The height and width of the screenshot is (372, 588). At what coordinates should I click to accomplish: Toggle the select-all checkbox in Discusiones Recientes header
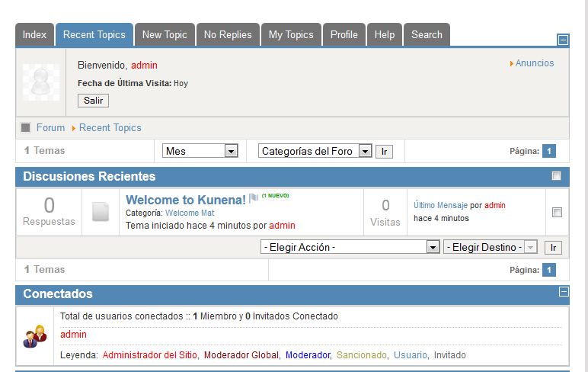[x=557, y=176]
